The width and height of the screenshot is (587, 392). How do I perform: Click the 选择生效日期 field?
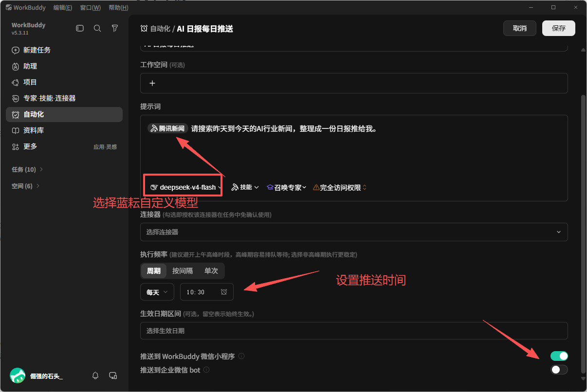(x=354, y=331)
